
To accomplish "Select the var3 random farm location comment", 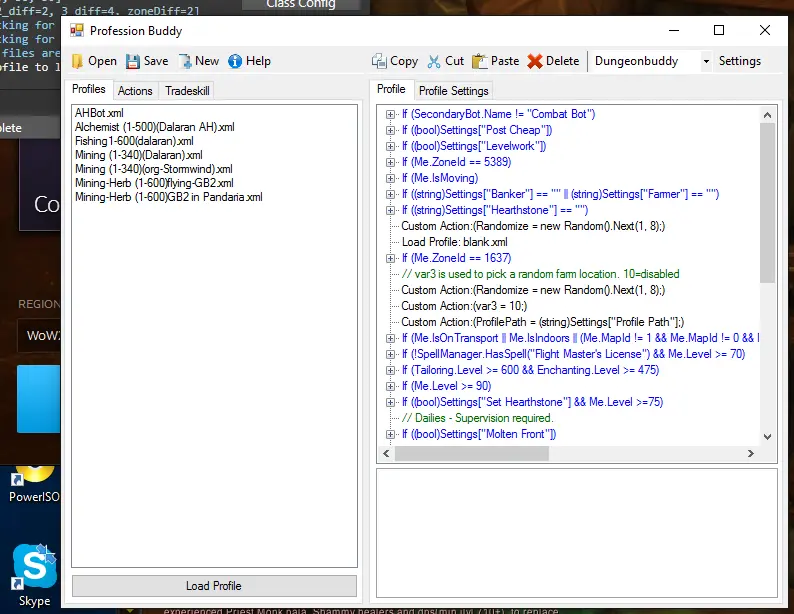I will (540, 274).
